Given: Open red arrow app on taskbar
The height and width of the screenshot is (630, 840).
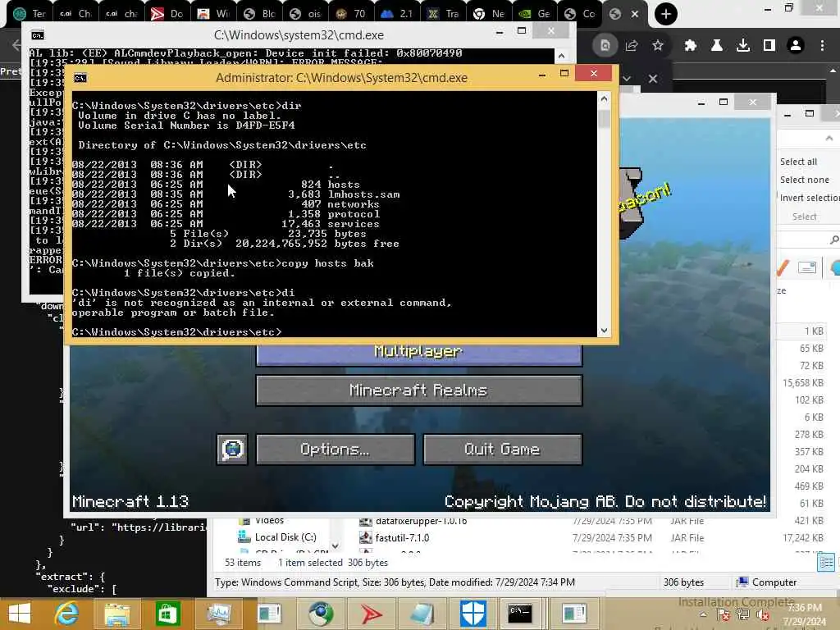Looking at the screenshot, I should point(371,614).
